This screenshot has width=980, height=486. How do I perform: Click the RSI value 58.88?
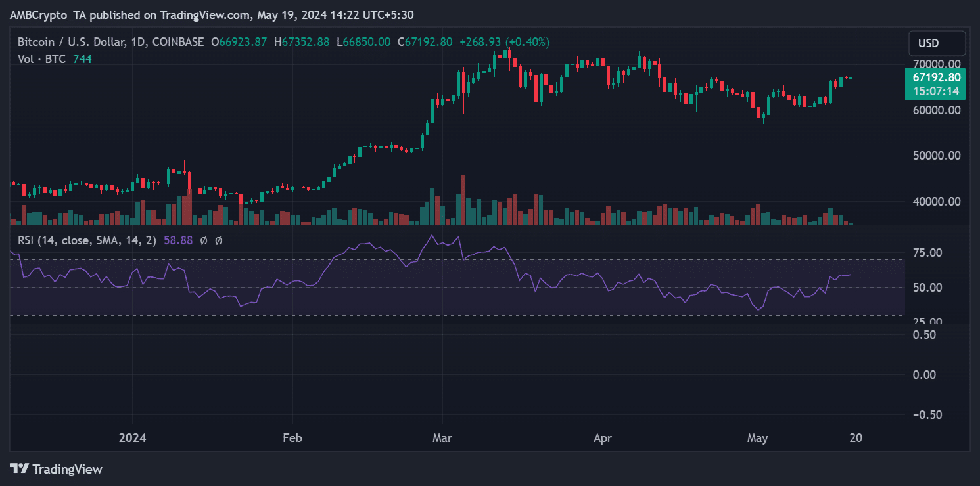point(177,240)
